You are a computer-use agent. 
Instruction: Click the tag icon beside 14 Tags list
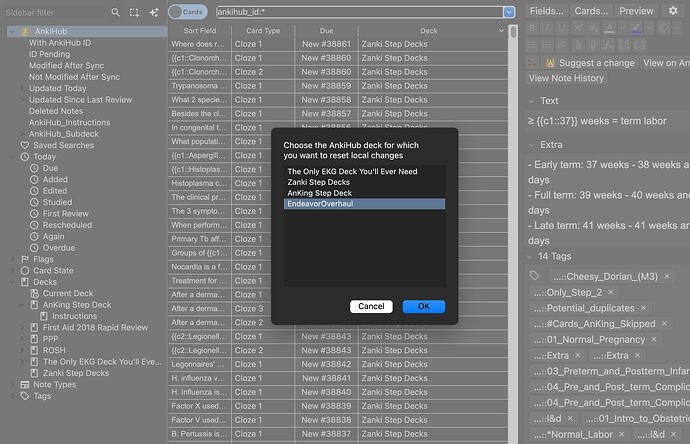click(x=534, y=276)
